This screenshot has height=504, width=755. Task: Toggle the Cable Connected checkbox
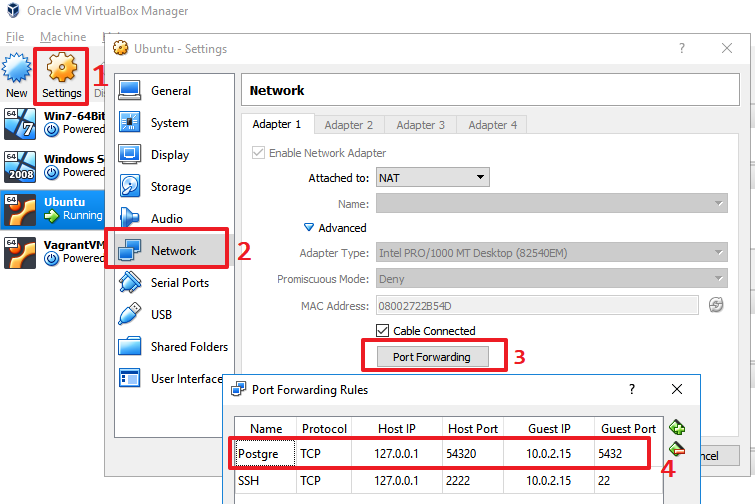click(383, 331)
